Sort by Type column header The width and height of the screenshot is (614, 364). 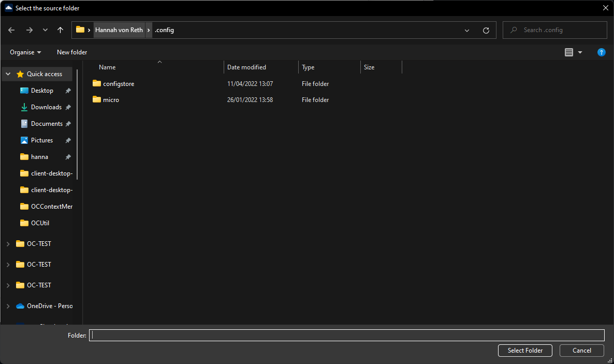[308, 67]
